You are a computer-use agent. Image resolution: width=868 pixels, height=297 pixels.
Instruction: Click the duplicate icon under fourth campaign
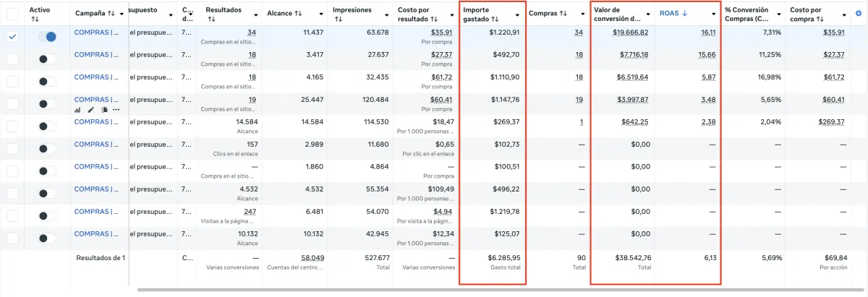click(x=104, y=110)
